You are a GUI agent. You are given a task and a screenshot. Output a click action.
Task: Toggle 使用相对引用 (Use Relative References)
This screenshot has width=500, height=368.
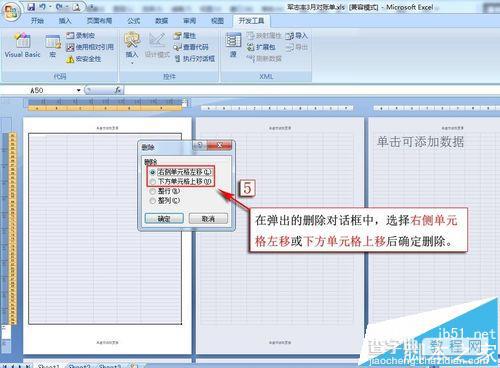tap(90, 47)
